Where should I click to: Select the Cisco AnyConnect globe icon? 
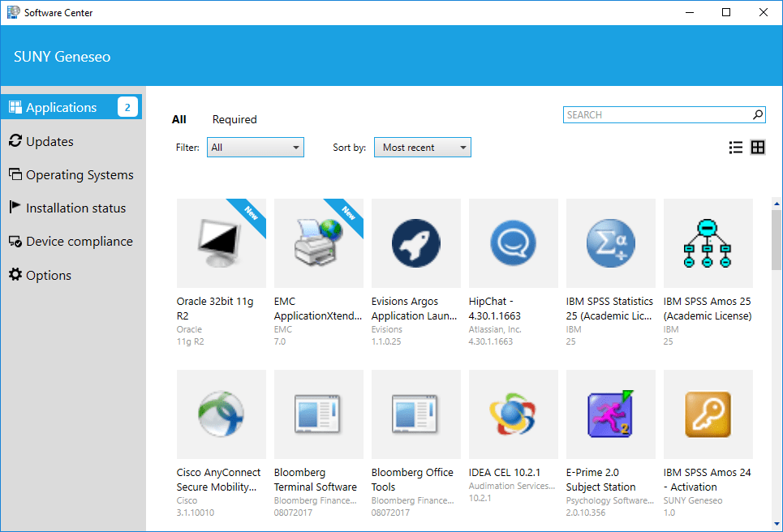pyautogui.click(x=222, y=414)
